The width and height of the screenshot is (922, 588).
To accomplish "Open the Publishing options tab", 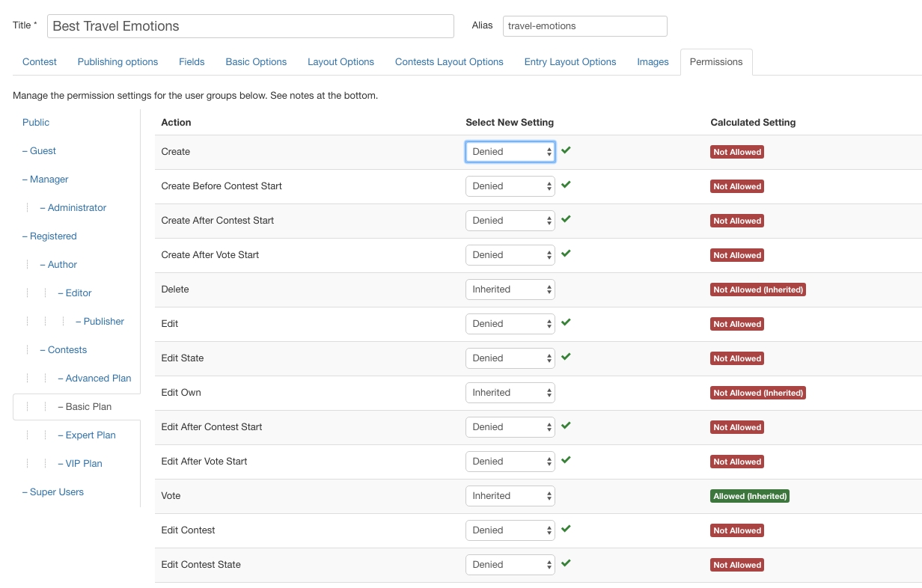I will [117, 62].
